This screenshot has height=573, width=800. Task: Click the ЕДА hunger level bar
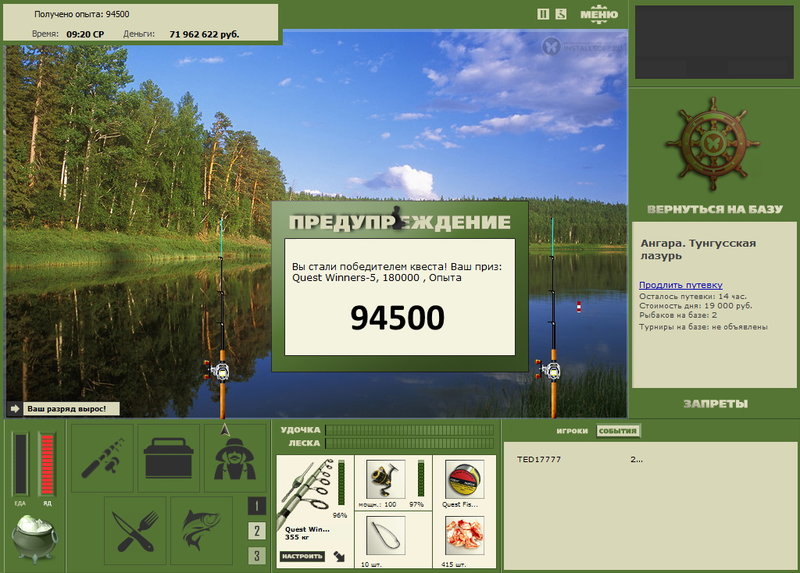coord(20,464)
